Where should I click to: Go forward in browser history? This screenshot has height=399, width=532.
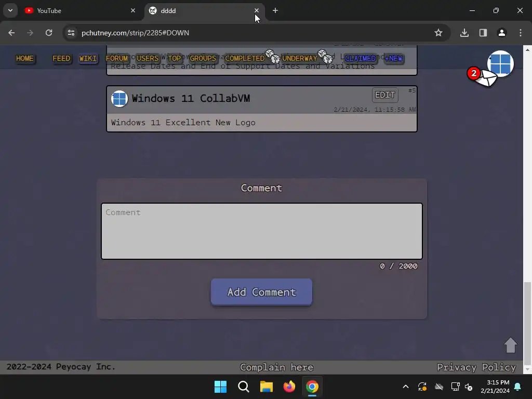(30, 33)
